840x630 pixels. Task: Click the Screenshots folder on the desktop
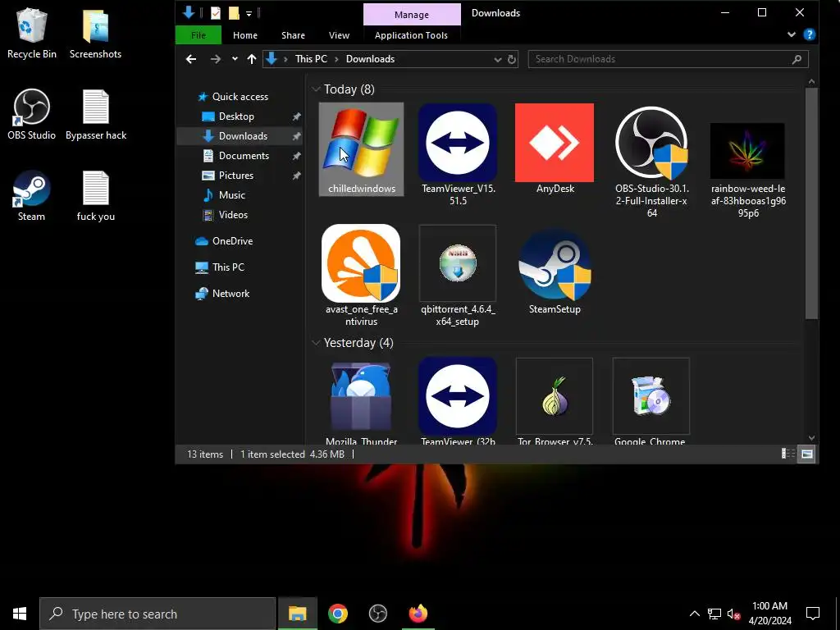pos(95,33)
